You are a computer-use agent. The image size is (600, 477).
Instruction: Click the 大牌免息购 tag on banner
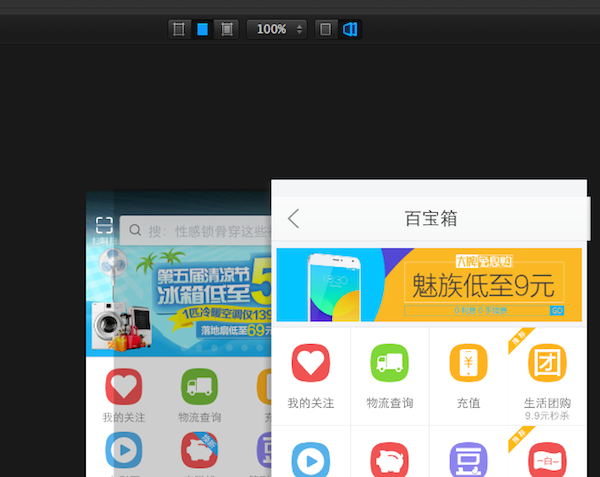[x=484, y=262]
